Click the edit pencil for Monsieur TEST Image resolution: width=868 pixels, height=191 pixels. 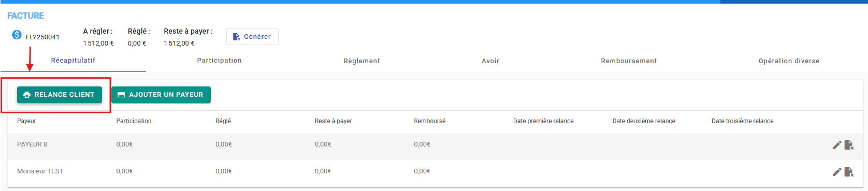click(837, 172)
